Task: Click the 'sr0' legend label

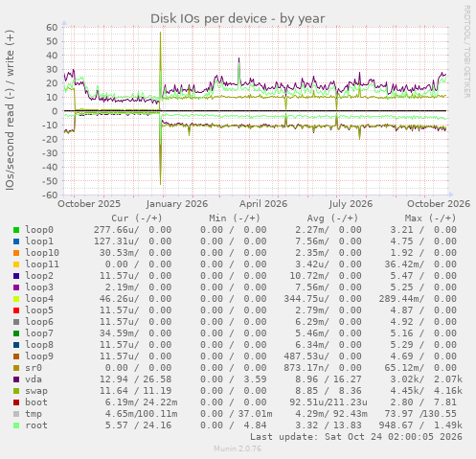Action: pos(34,368)
